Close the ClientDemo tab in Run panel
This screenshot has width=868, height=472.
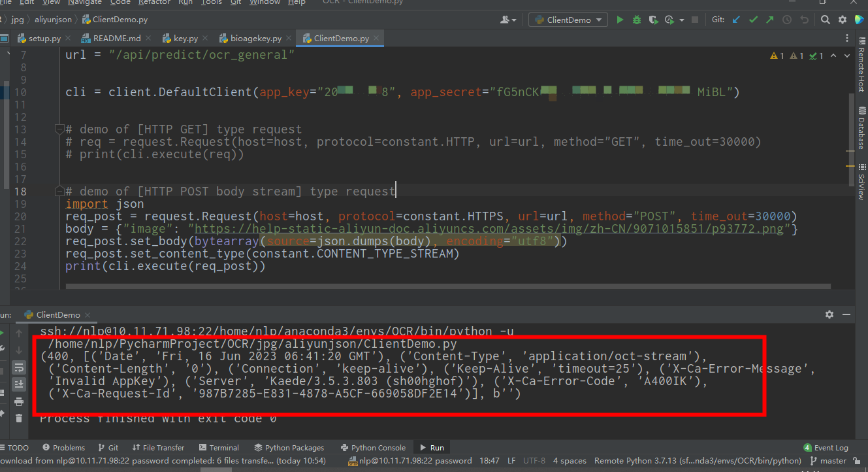[x=88, y=315]
